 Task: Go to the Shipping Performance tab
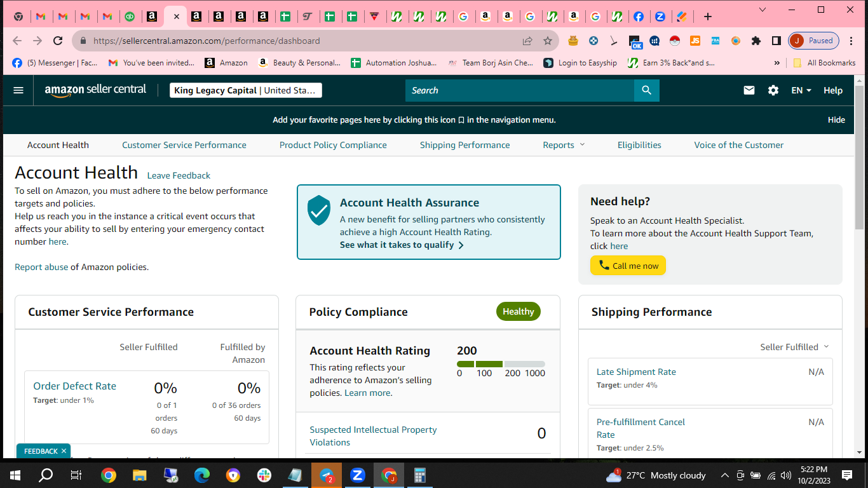pos(465,145)
